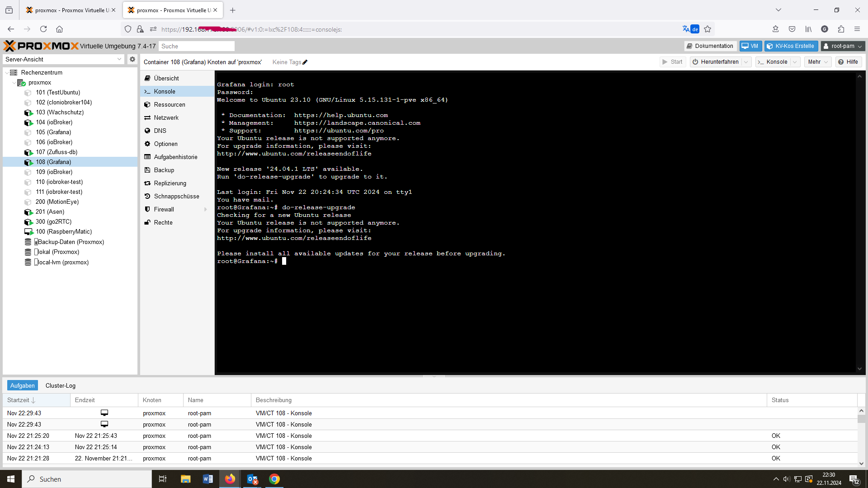
Task: Open Firefox from the Windows taskbar
Action: coord(230,479)
